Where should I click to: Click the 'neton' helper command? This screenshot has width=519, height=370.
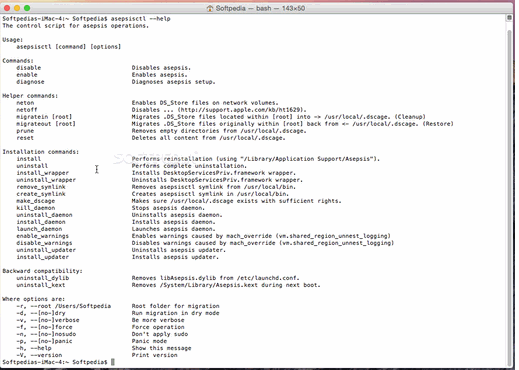[25, 103]
